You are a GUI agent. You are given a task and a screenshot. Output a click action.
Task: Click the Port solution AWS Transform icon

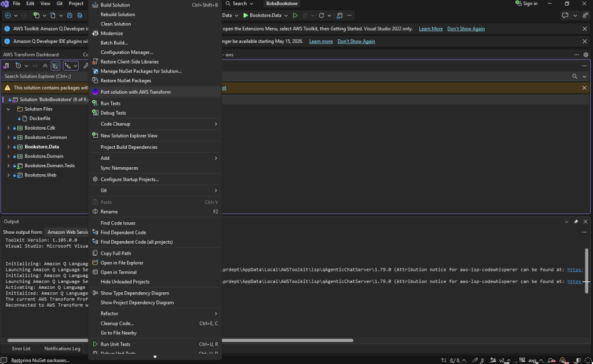coord(96,92)
